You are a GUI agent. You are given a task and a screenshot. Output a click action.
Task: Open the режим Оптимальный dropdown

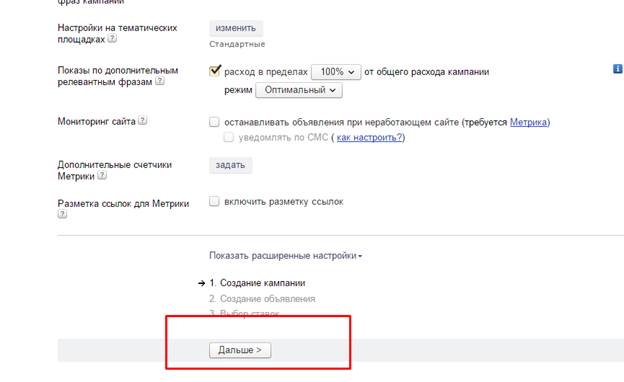pyautogui.click(x=299, y=90)
